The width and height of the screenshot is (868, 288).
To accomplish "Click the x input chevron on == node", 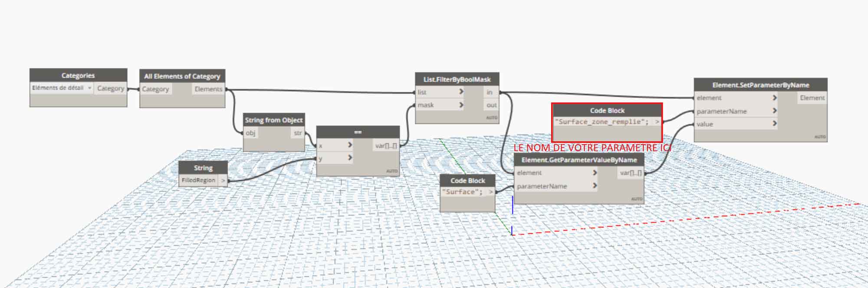I will point(350,145).
